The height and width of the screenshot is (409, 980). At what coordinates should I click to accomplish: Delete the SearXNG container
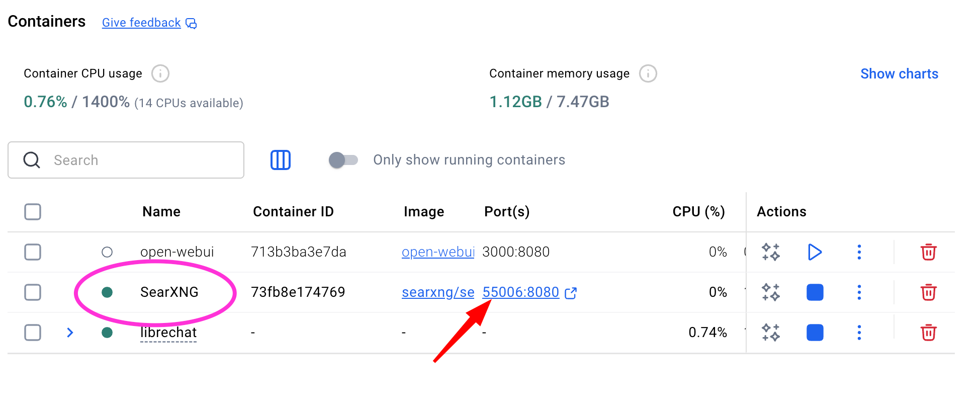coord(928,292)
